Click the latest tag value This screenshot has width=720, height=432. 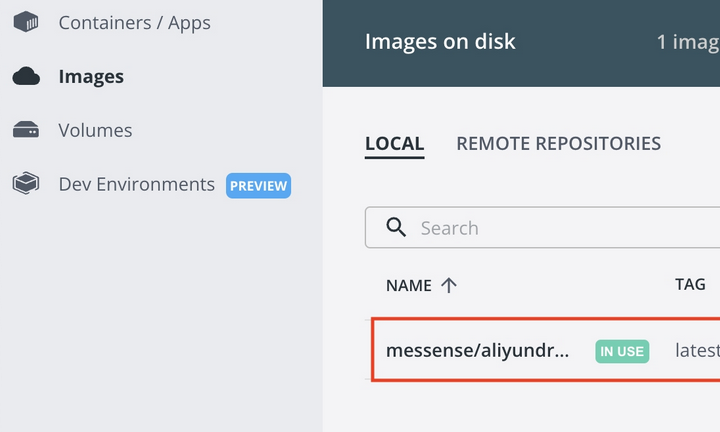[x=697, y=350]
